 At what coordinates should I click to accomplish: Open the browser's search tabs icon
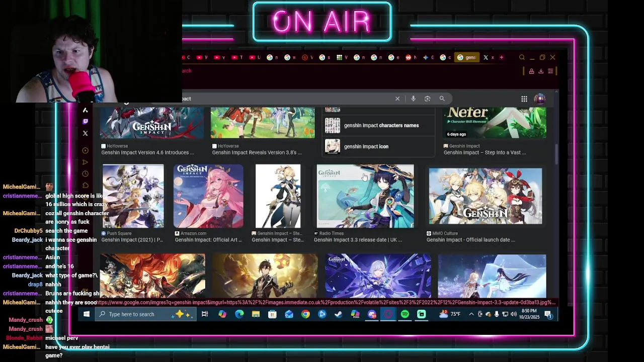pyautogui.click(x=522, y=57)
